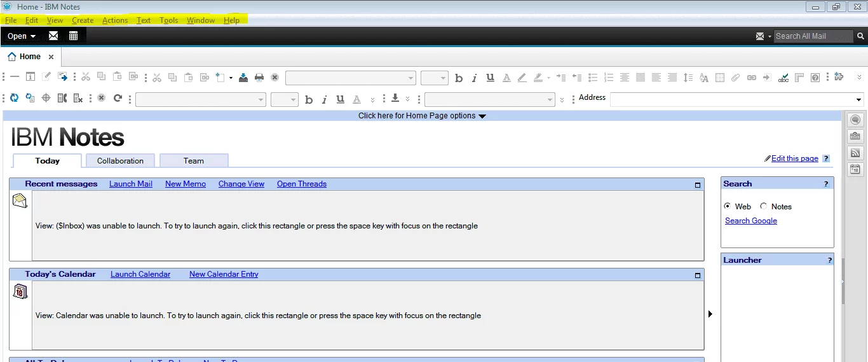
Task: Open the Create menu
Action: point(83,20)
